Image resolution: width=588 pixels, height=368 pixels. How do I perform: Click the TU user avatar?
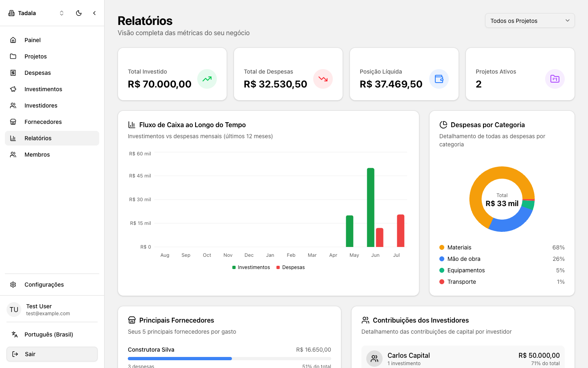point(14,310)
